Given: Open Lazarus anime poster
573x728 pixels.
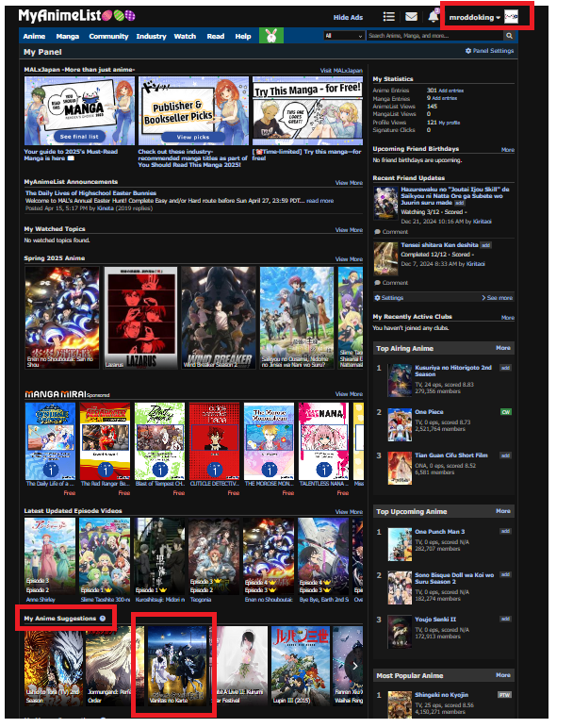Looking at the screenshot, I should click(141, 318).
